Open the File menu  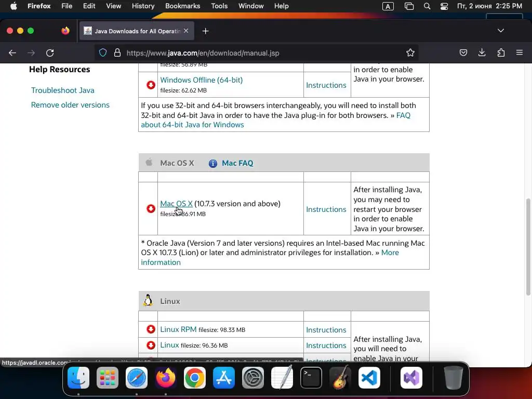point(67,6)
